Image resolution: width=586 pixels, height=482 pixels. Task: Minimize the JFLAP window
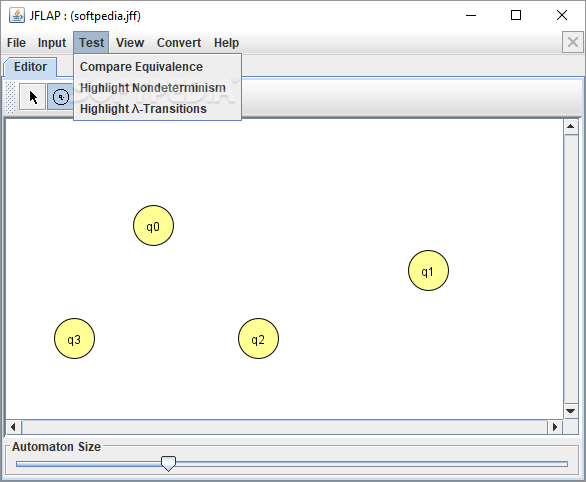[x=471, y=16]
